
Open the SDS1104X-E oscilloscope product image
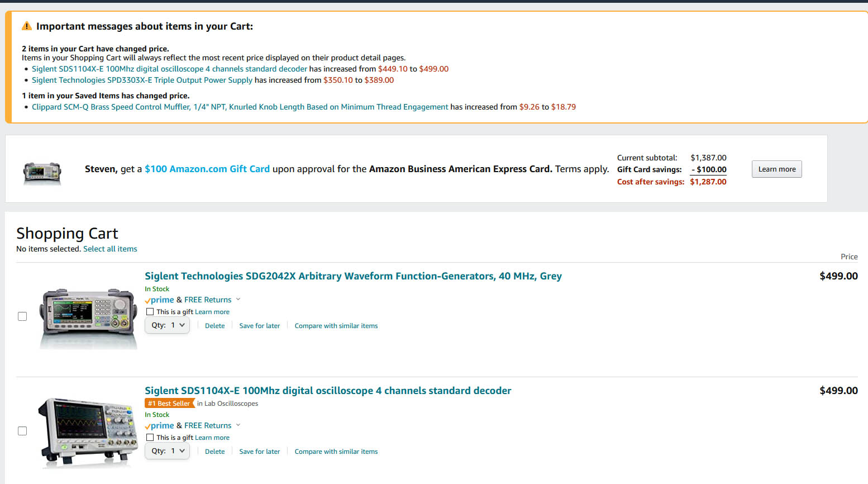[88, 432]
